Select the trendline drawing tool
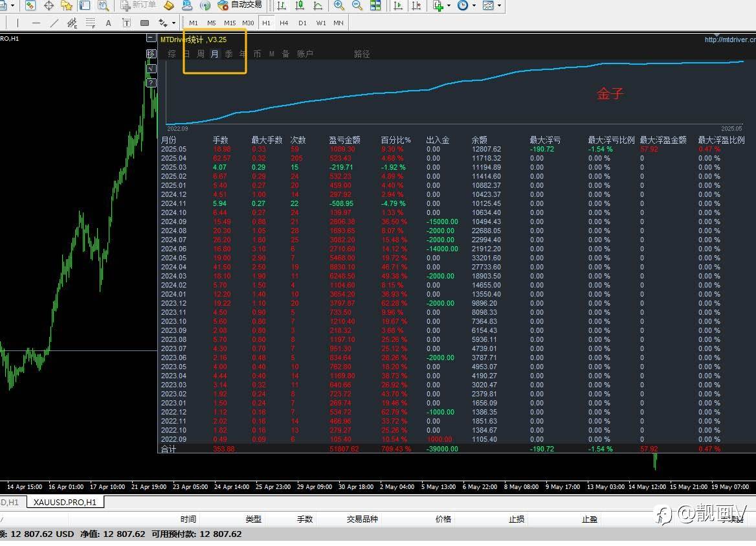The height and width of the screenshot is (546, 756). click(54, 23)
